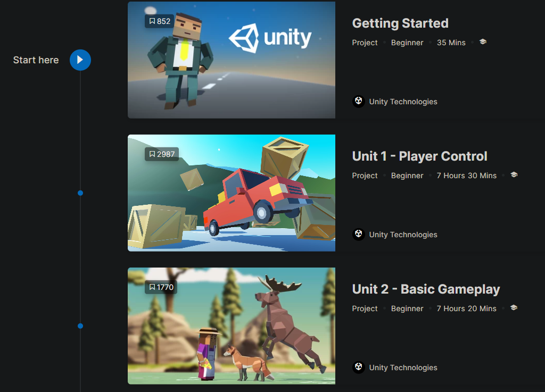Click the graduation cap icon beside 35 Mins
The image size is (545, 392).
[x=483, y=42]
